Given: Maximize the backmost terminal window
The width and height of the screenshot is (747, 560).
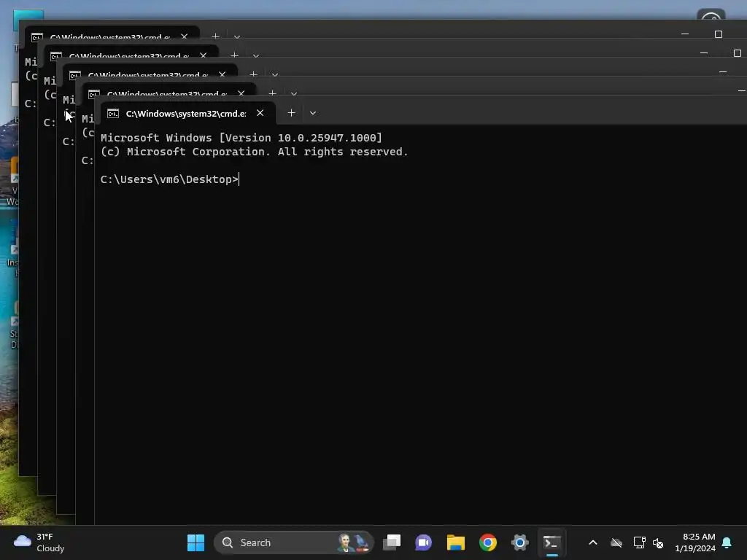Looking at the screenshot, I should point(719,34).
